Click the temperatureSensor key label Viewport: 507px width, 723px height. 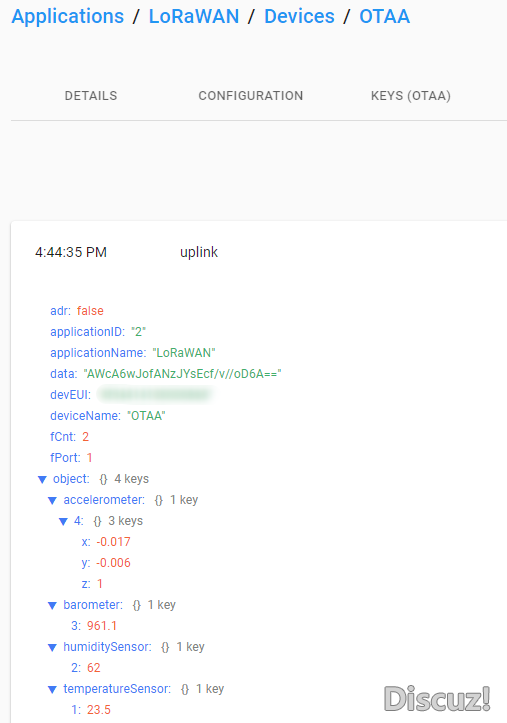[117, 688]
